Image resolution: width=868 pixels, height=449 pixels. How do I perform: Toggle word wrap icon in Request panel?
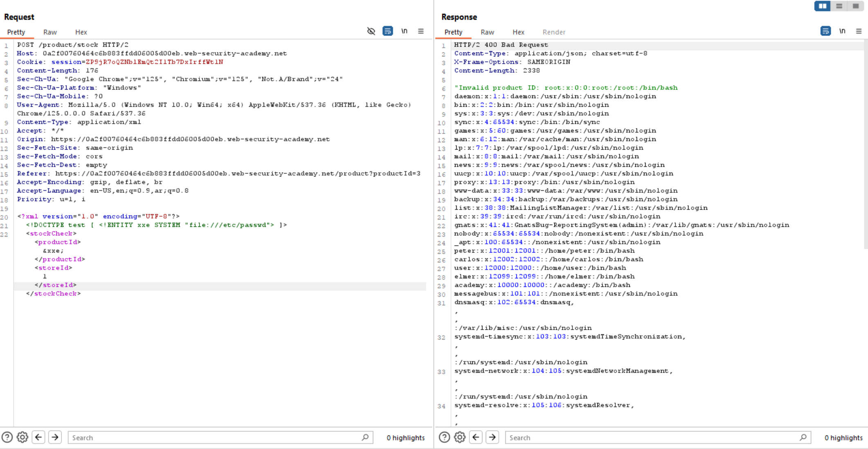point(388,31)
